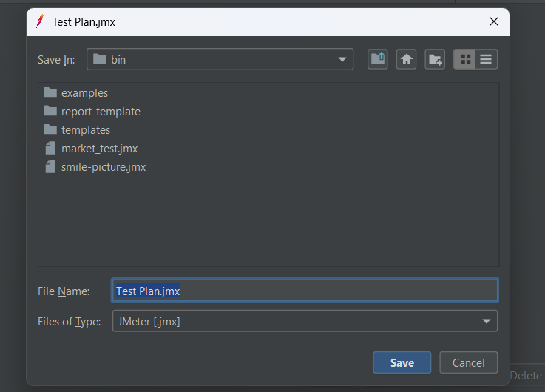
Task: Expand the Files of Type dropdown
Action: (305, 321)
